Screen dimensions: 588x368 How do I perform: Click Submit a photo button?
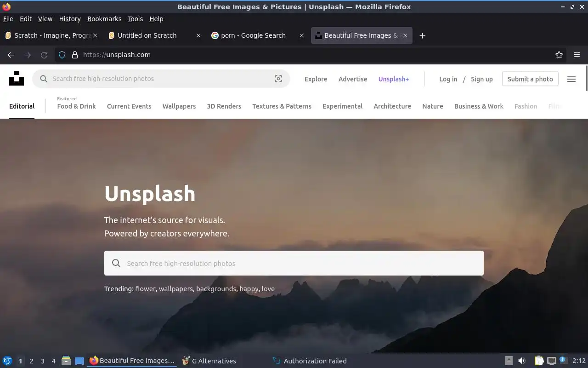530,79
